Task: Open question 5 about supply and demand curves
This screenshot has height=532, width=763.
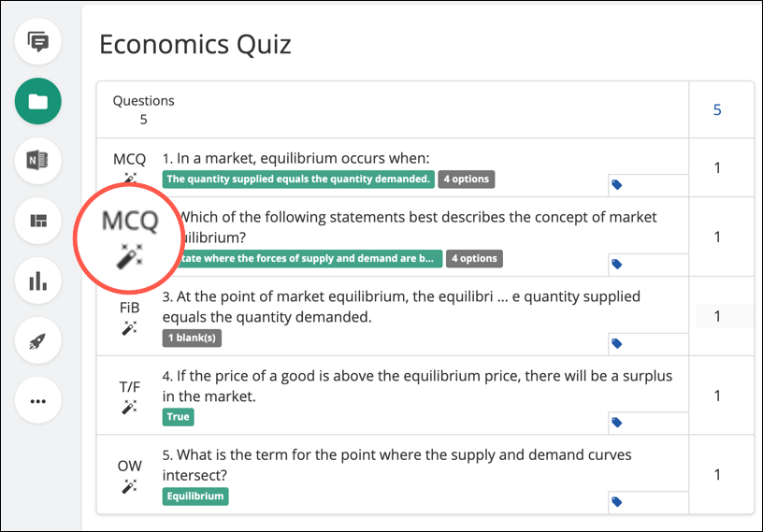Action: [396, 465]
